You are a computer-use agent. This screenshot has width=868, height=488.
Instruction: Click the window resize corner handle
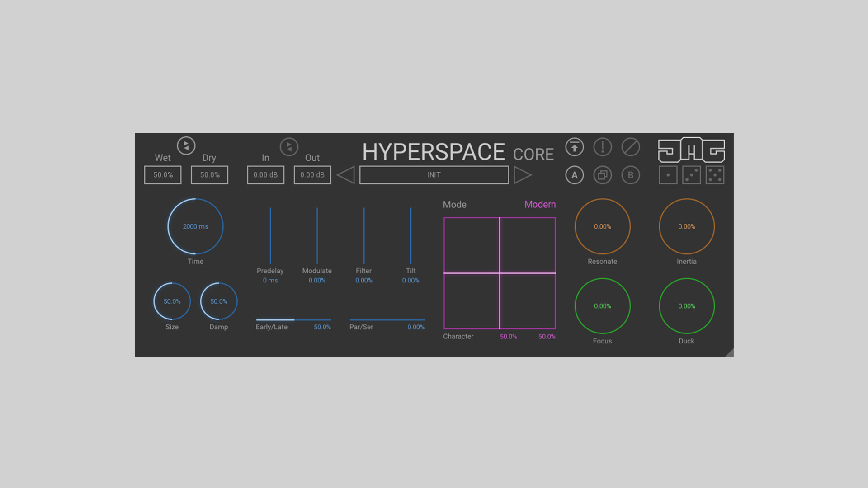[x=729, y=353]
